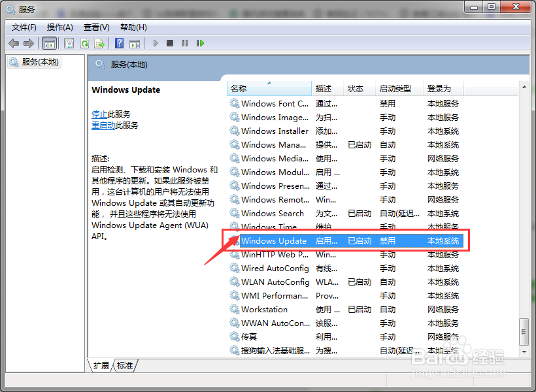Click 已启动 status of Workstation
Screen dimensions: 536x392
[360, 310]
